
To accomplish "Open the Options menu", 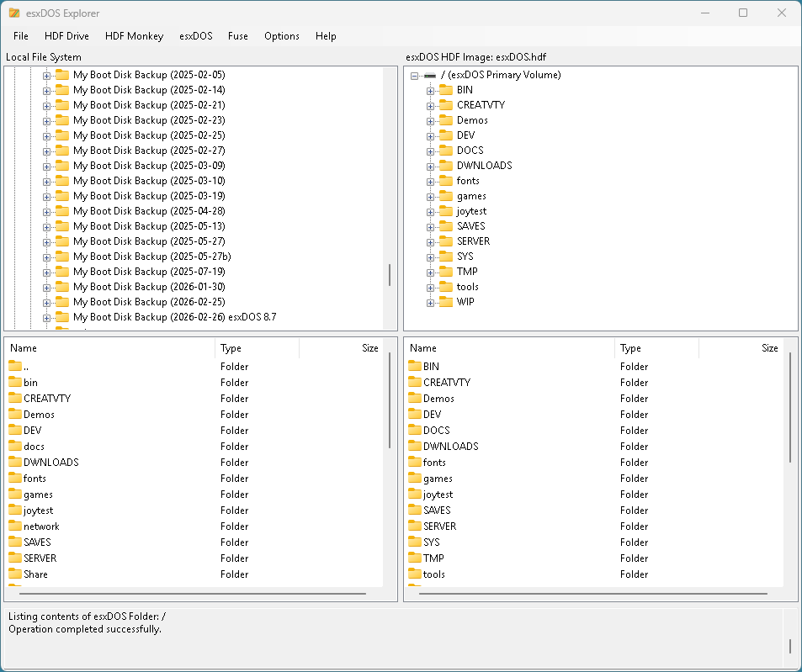I will click(282, 36).
